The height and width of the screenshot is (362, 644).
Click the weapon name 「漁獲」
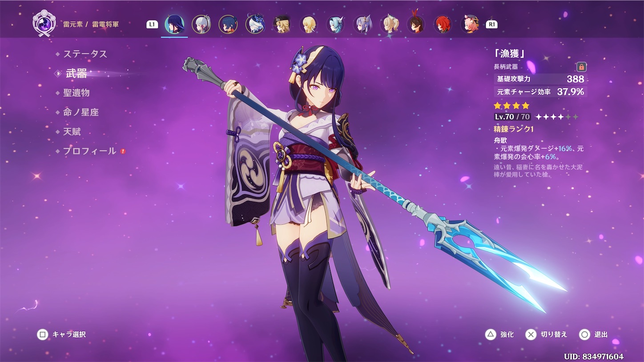pyautogui.click(x=510, y=54)
